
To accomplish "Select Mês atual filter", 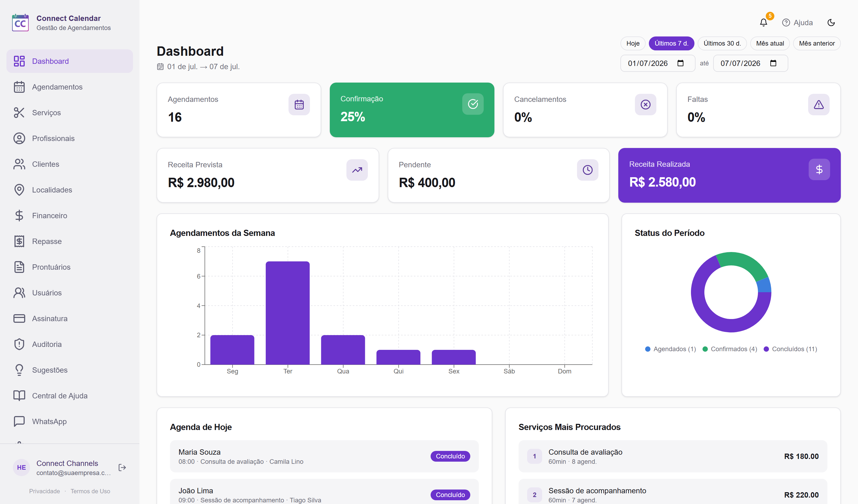I will click(770, 43).
